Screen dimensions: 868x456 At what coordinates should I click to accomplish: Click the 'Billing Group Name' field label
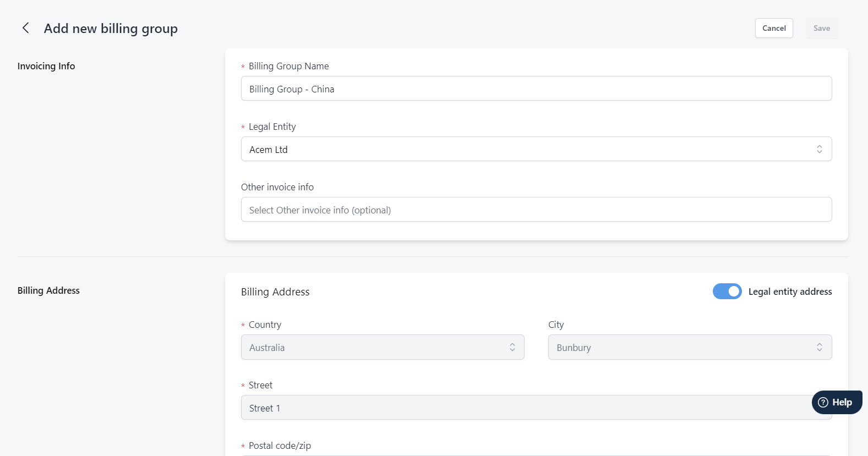tap(288, 66)
